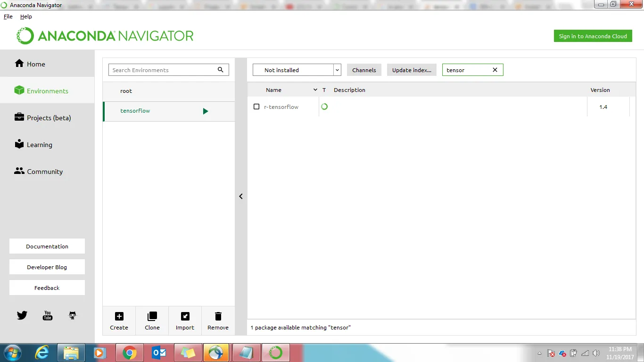Open Anaconda's YouTube channel icon
The width and height of the screenshot is (644, 362).
48,315
